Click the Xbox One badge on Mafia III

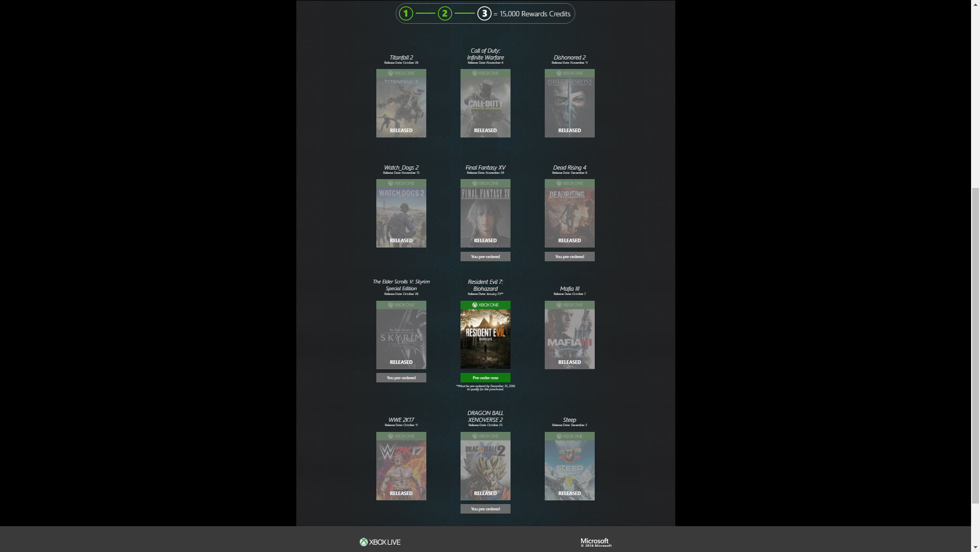point(569,304)
